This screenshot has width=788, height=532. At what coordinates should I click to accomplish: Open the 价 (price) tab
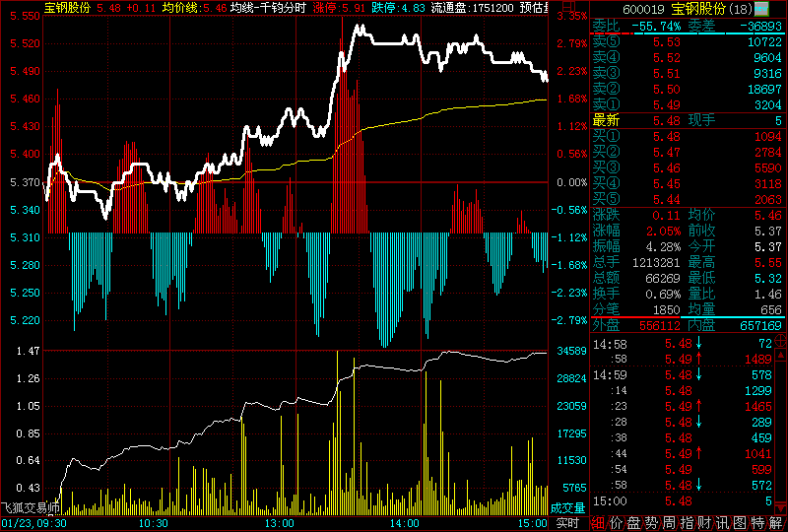616,523
